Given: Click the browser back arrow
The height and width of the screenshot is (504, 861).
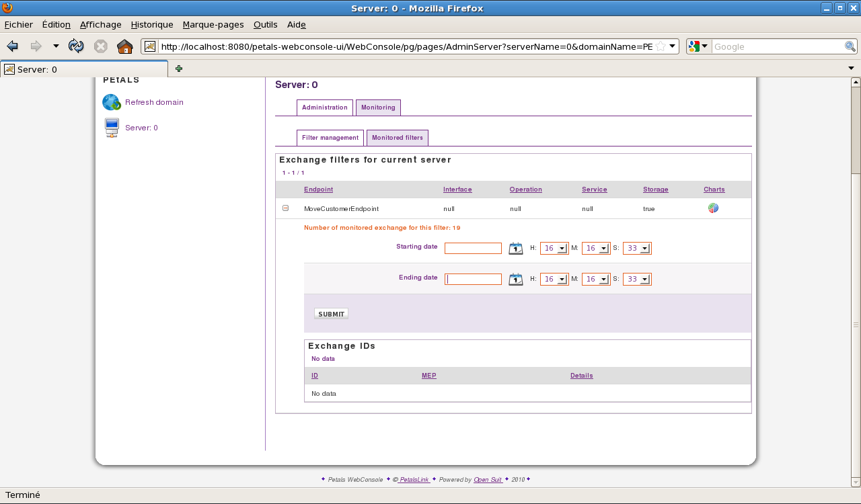Looking at the screenshot, I should point(13,46).
